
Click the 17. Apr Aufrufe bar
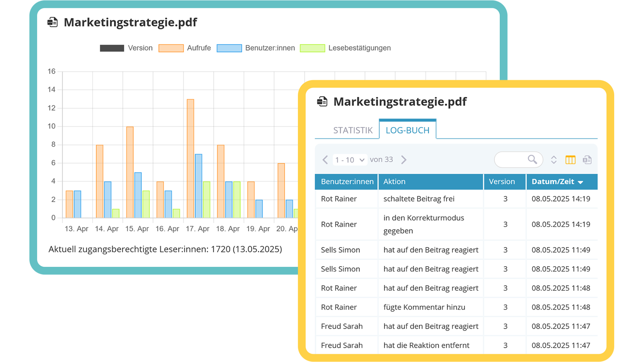190,158
